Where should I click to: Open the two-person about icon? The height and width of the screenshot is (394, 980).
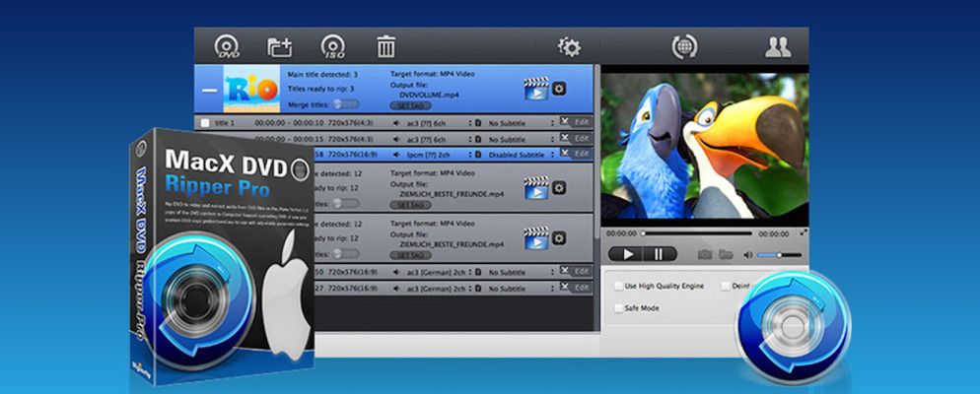778,47
